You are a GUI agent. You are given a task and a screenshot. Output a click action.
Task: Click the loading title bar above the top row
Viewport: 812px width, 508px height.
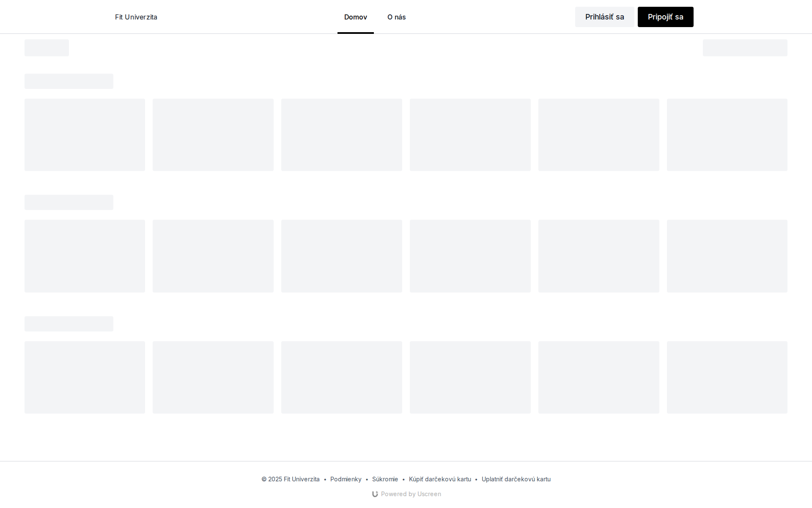point(69,81)
